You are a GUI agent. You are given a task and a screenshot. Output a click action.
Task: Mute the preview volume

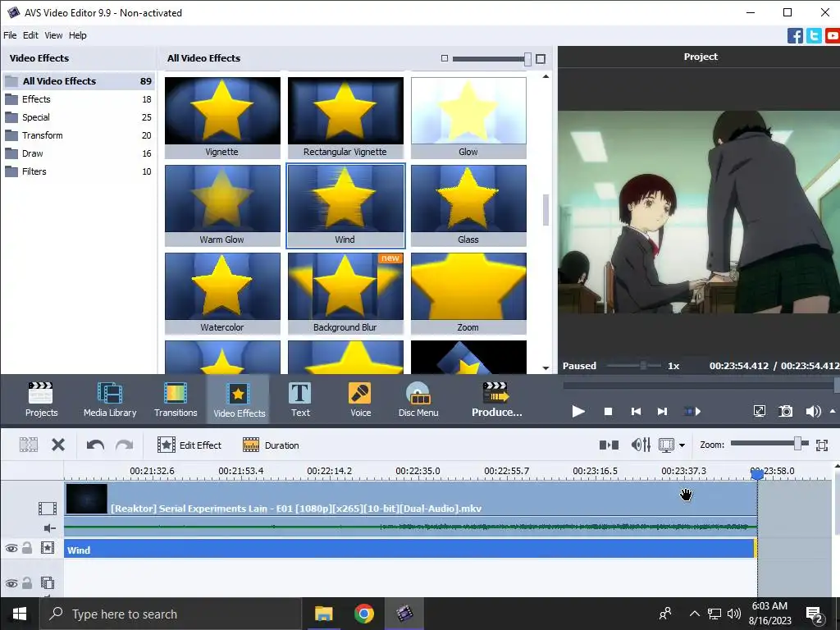(813, 411)
